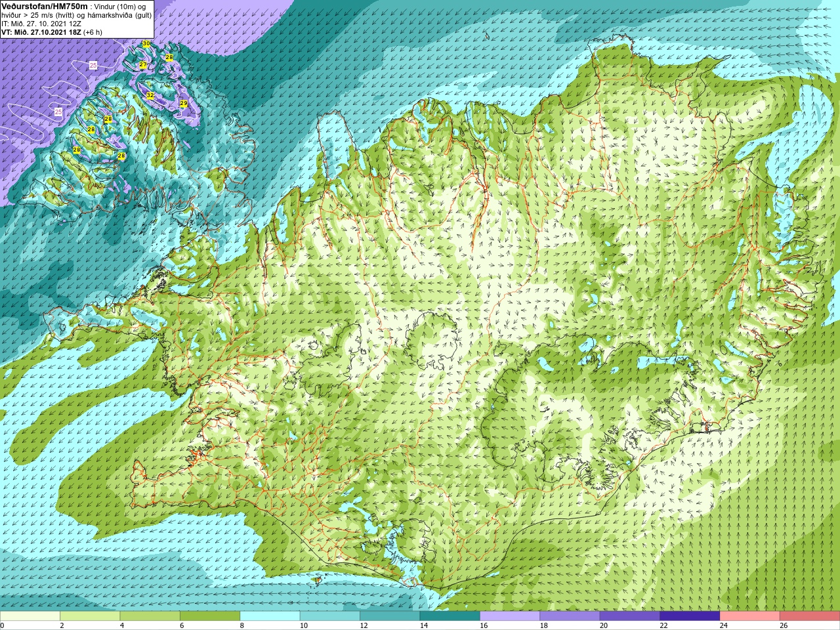This screenshot has width=840, height=630.
Task: Select the 8–10 m/s light cyan legend swatch
Action: click(270, 616)
